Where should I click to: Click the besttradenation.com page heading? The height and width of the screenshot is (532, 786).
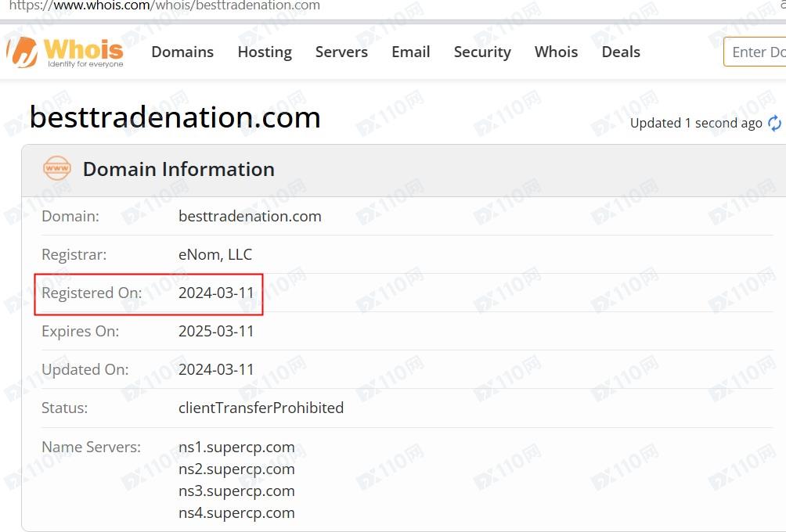pos(175,117)
